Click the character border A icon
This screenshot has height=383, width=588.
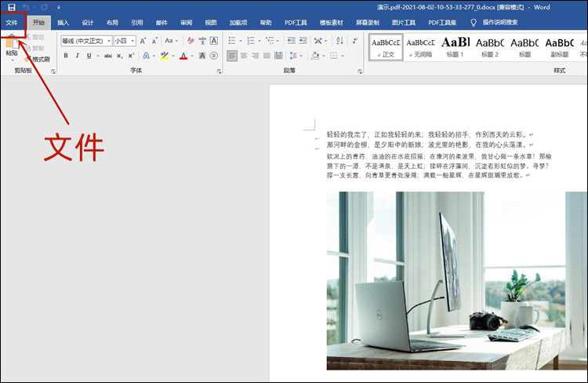(214, 41)
